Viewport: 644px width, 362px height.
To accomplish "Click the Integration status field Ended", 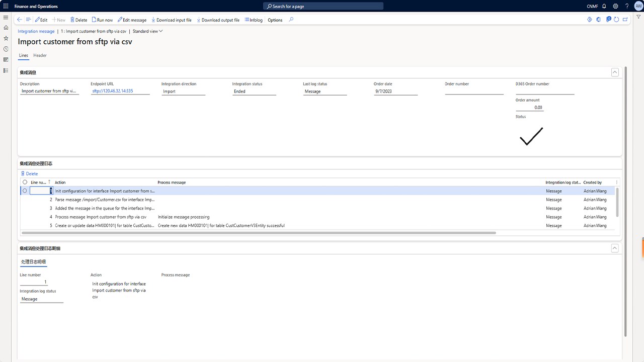I will tap(254, 92).
